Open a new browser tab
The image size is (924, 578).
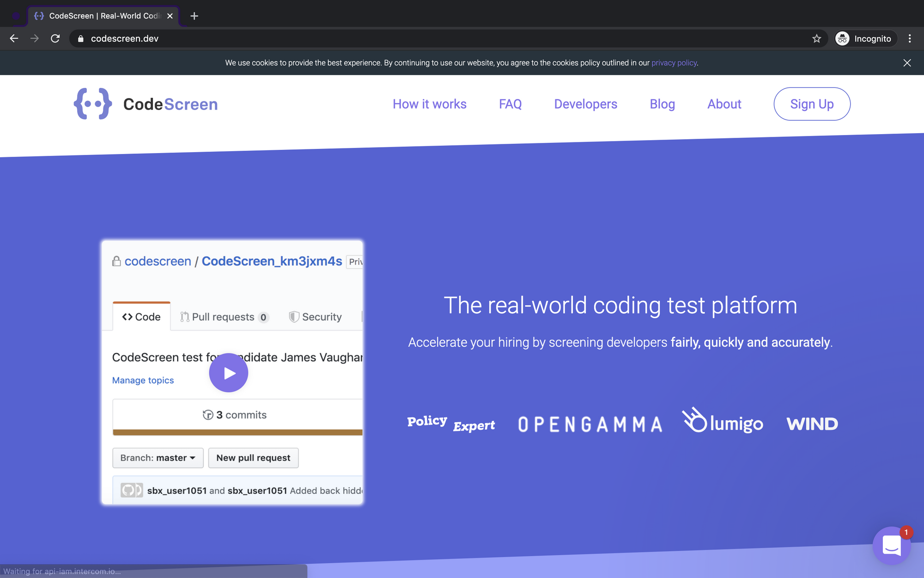194,16
